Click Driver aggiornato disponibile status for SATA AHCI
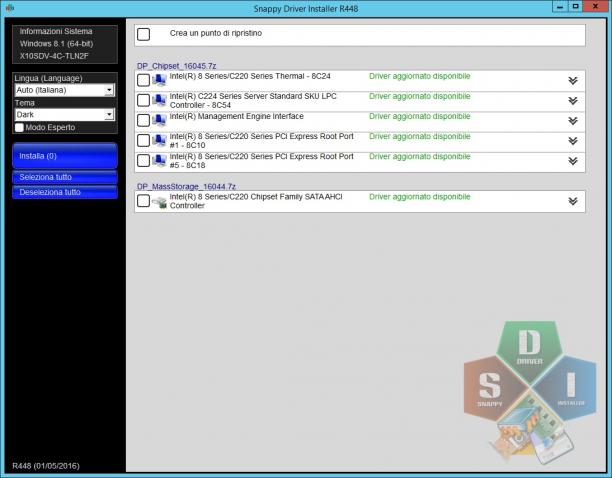This screenshot has width=612, height=478. [x=420, y=197]
